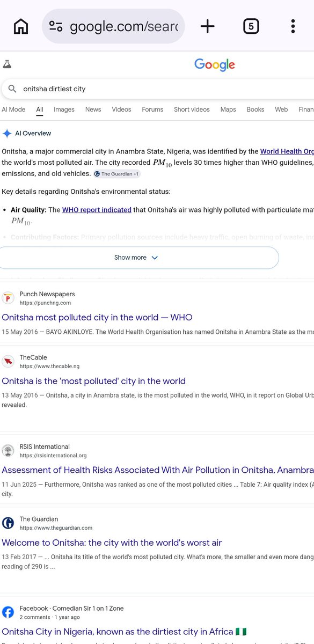Click the 13 Feb 2017 Guardian snippet
This screenshot has height=644, width=314.
click(158, 562)
